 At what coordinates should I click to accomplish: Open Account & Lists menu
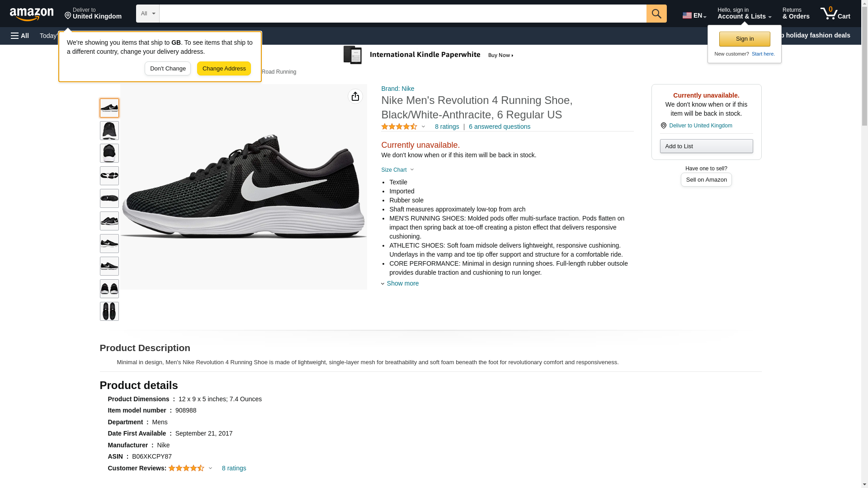744,14
